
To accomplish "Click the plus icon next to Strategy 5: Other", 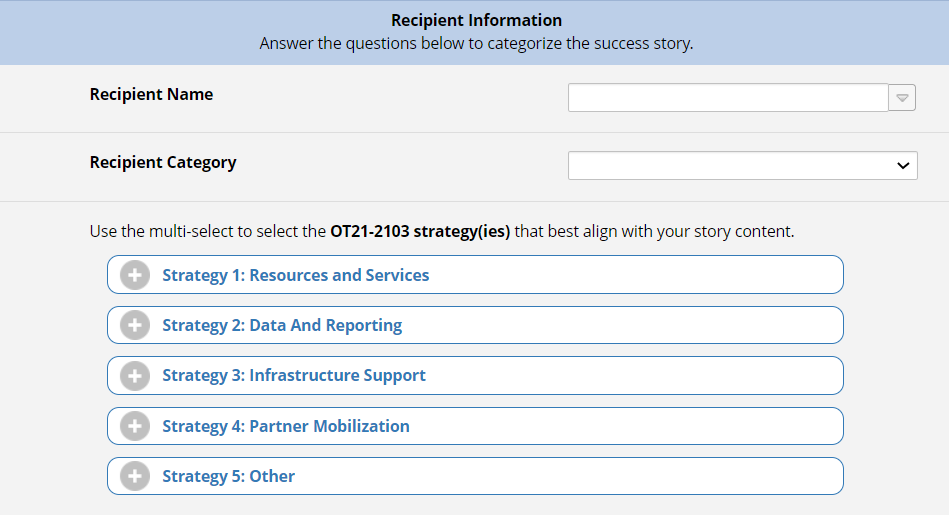I will pos(134,476).
